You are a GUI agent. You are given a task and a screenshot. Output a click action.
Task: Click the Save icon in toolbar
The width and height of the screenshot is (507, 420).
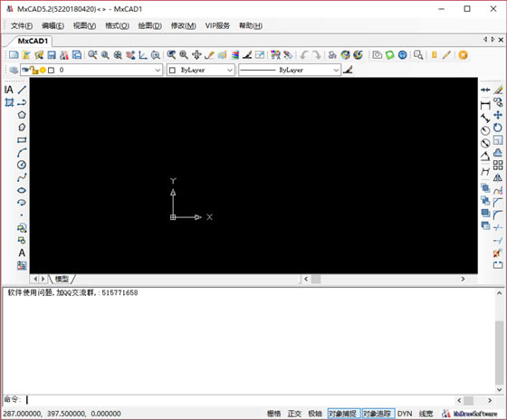click(52, 55)
